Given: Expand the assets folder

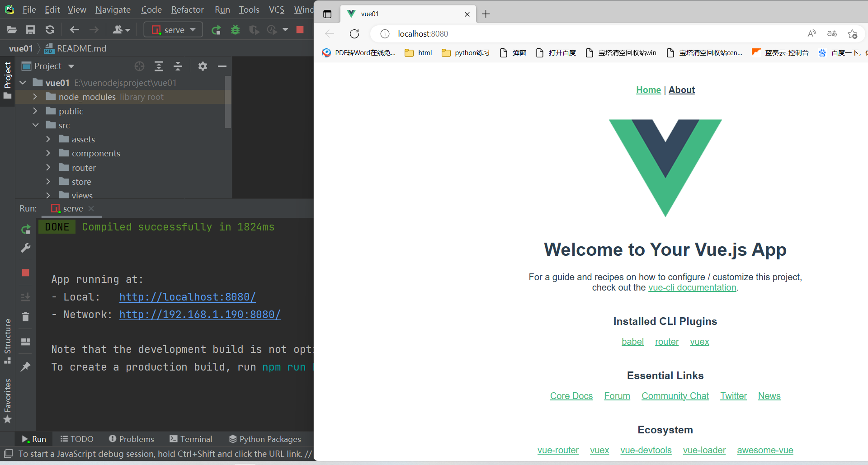Looking at the screenshot, I should coord(48,139).
